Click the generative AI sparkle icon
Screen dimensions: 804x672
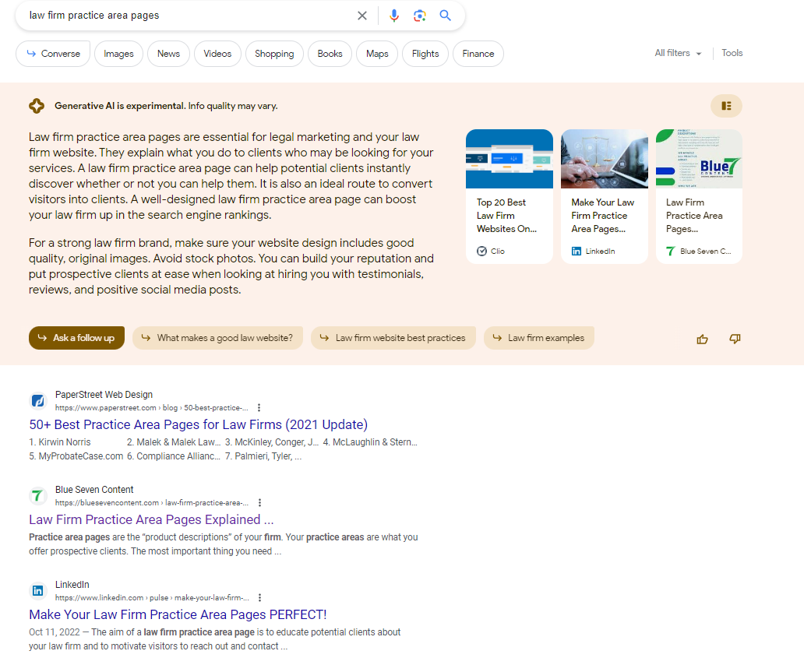pyautogui.click(x=37, y=106)
